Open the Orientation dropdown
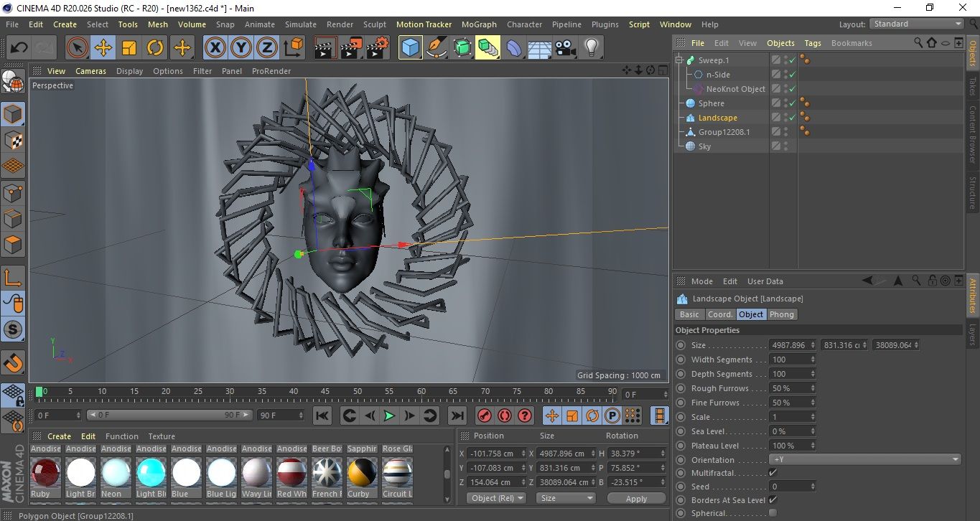 pyautogui.click(x=865, y=459)
